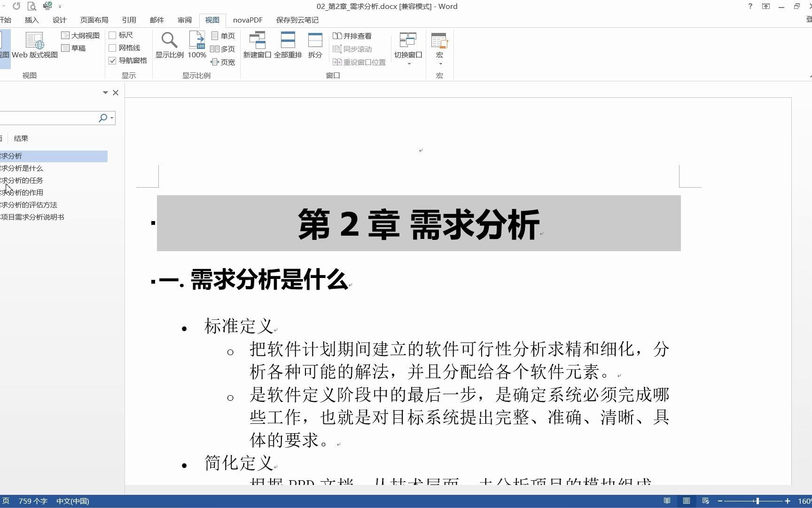Click the bullet text 标准定义
The height and width of the screenshot is (508, 812).
(239, 326)
